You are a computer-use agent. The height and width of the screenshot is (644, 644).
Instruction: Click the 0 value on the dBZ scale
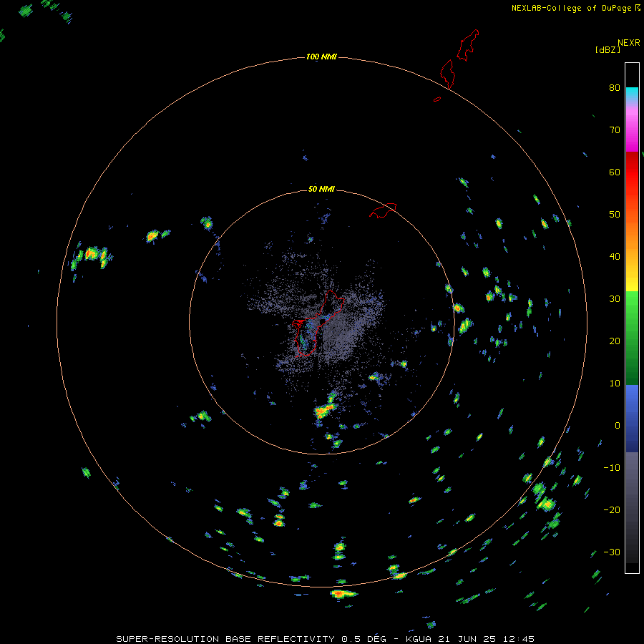[618, 426]
